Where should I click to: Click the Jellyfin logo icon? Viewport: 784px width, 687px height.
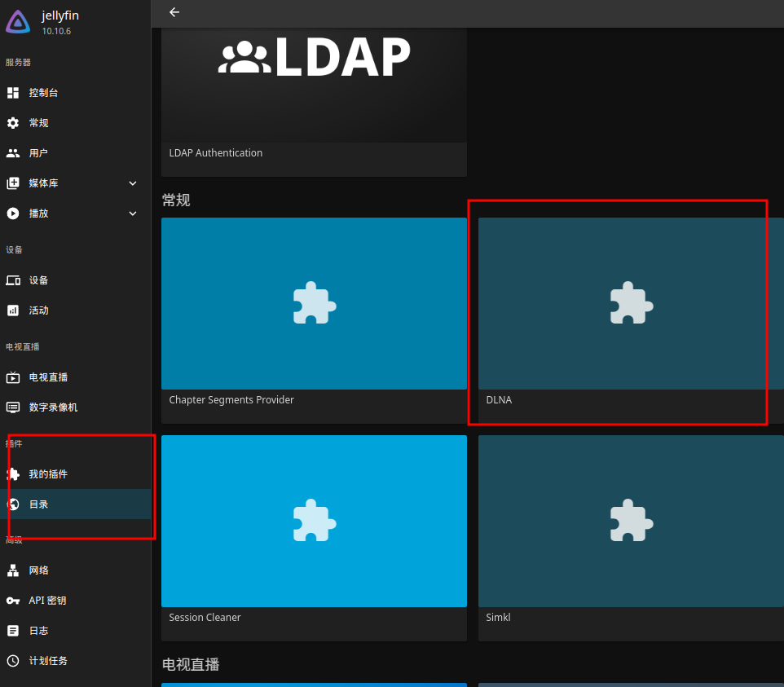18,22
